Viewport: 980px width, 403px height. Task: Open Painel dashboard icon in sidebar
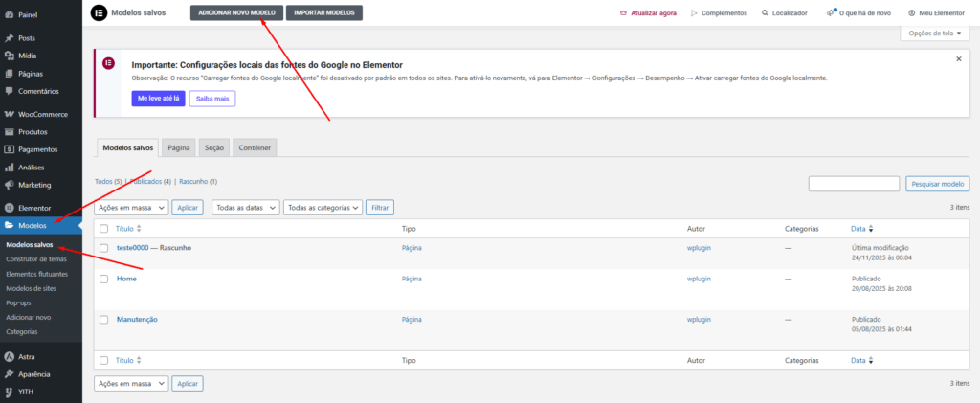[x=9, y=14]
